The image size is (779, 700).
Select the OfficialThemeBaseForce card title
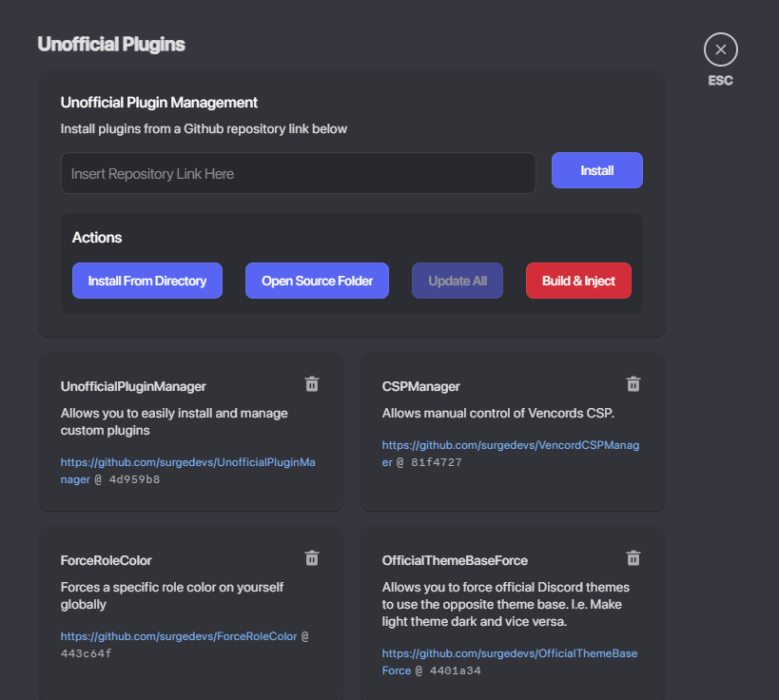[455, 560]
